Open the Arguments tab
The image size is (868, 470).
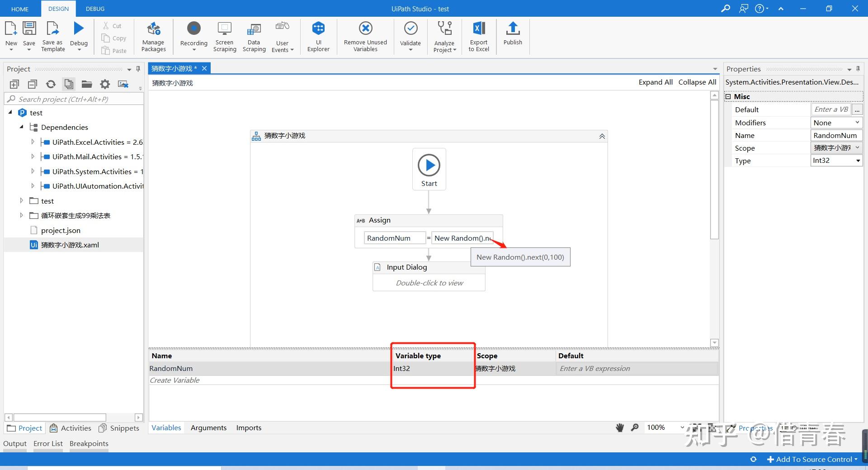pyautogui.click(x=208, y=427)
